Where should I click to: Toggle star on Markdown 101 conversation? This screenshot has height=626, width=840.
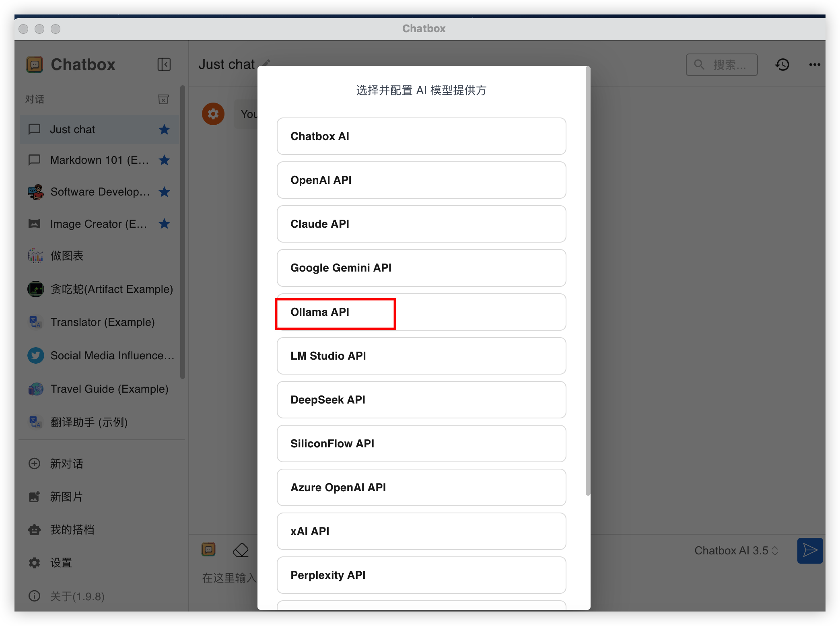pyautogui.click(x=164, y=160)
